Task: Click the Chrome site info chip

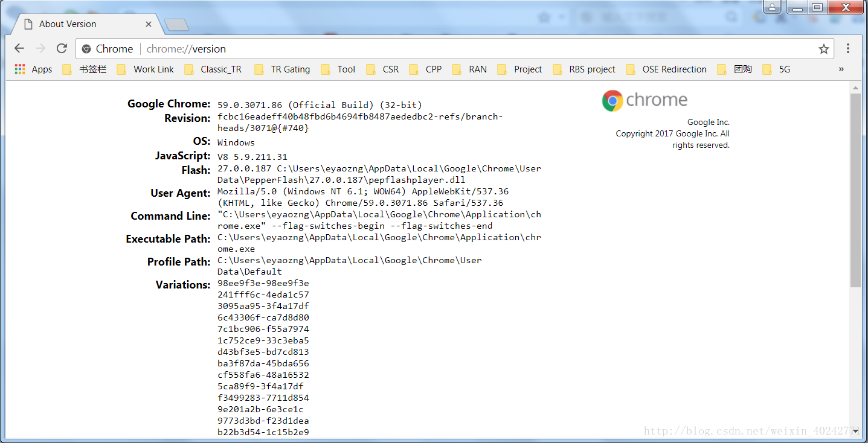Action: pos(108,49)
